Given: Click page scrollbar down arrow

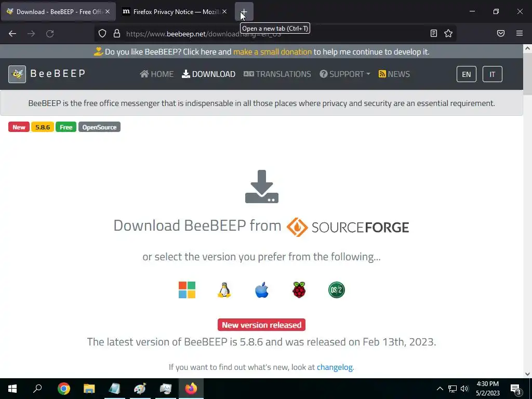Looking at the screenshot, I should (x=528, y=374).
